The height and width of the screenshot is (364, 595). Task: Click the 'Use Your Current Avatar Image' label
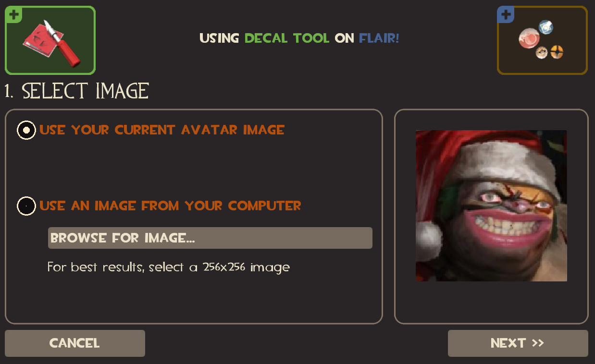[x=162, y=130]
